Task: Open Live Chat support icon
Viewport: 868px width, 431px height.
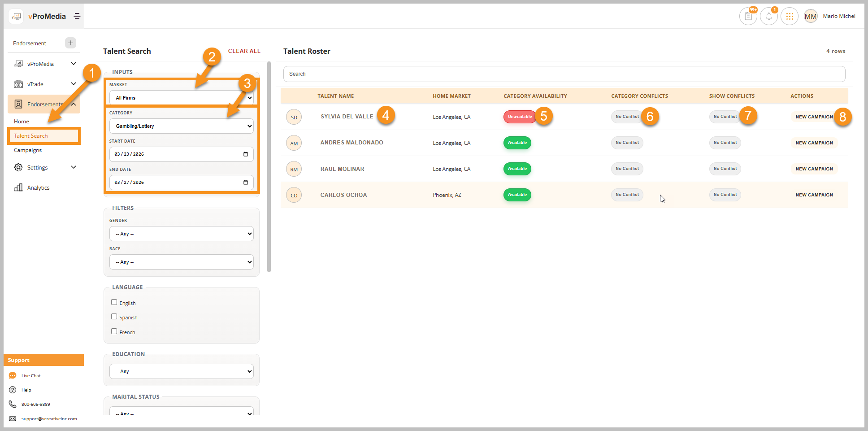Action: click(13, 375)
